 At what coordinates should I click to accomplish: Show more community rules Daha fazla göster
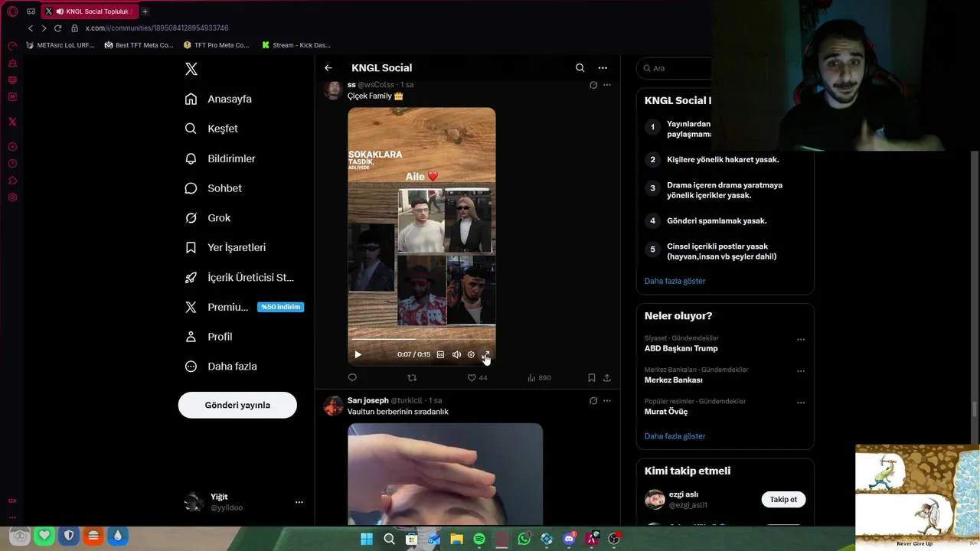[x=675, y=281]
